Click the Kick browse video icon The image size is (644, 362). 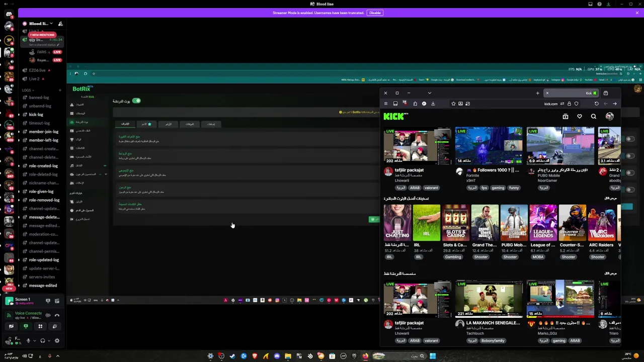(x=566, y=117)
